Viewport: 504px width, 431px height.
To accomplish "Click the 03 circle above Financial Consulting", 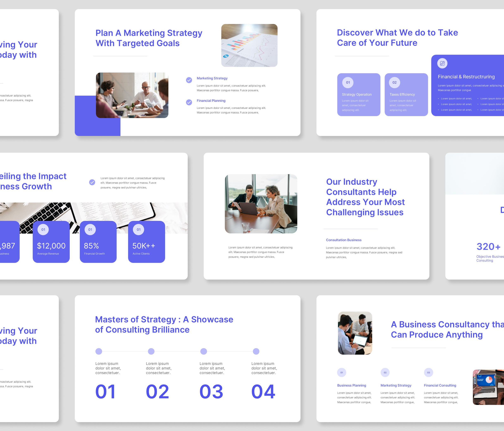I will (x=428, y=372).
